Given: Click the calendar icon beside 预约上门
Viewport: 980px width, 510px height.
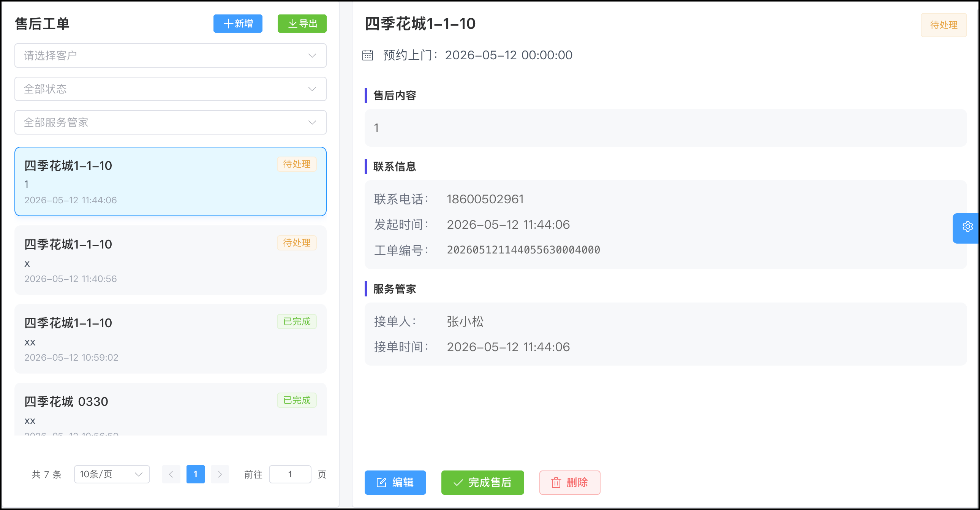Looking at the screenshot, I should pos(368,55).
